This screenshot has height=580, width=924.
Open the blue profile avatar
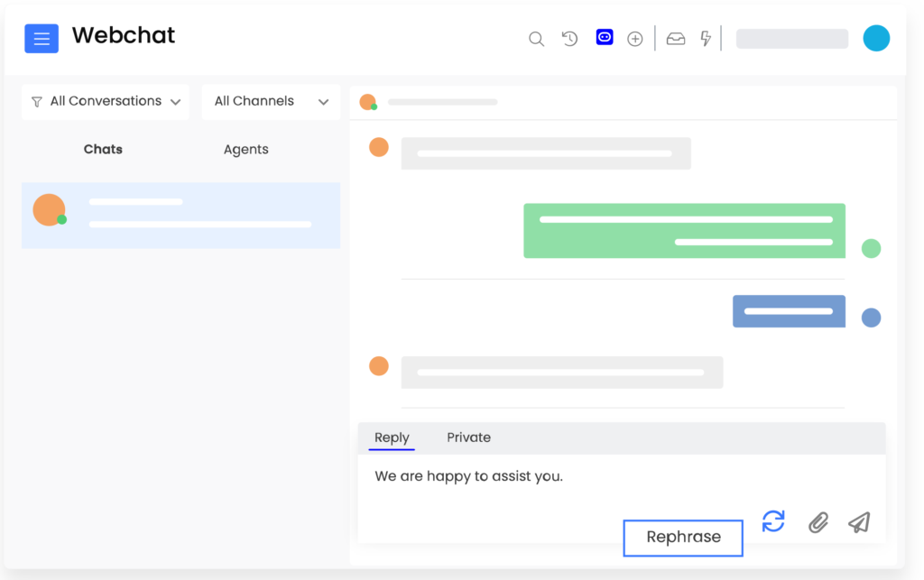876,38
